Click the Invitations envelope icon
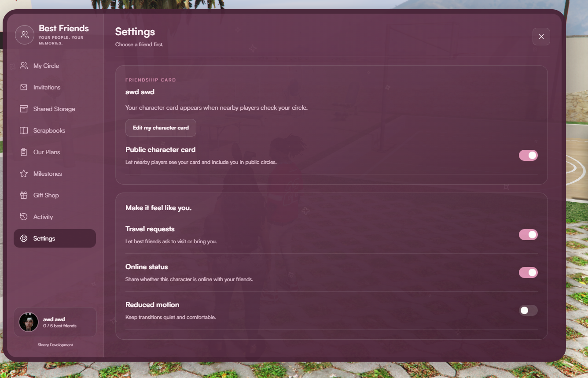This screenshot has width=588, height=378. pos(24,87)
